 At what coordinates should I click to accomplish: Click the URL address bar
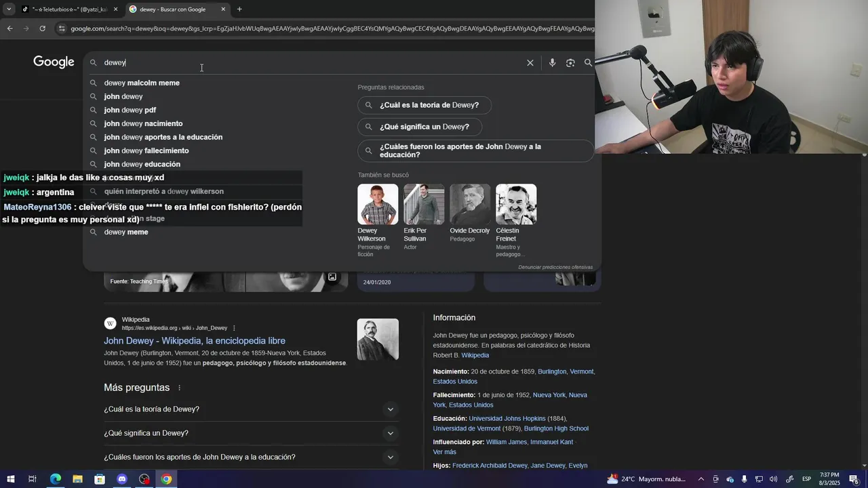coord(331,28)
